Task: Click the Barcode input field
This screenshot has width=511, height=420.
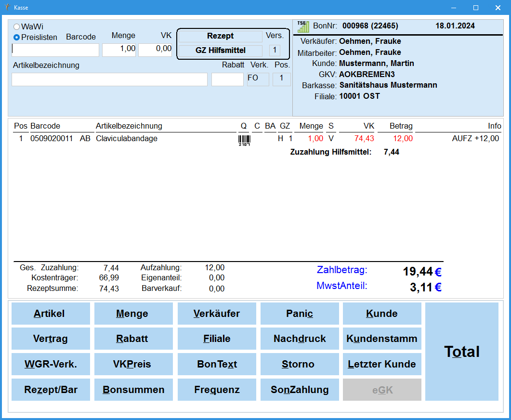Action: tap(55, 50)
